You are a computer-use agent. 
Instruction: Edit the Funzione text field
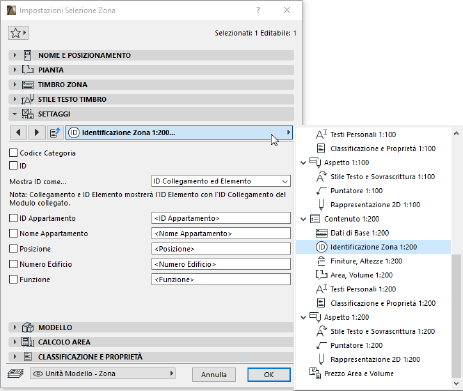[x=221, y=279]
